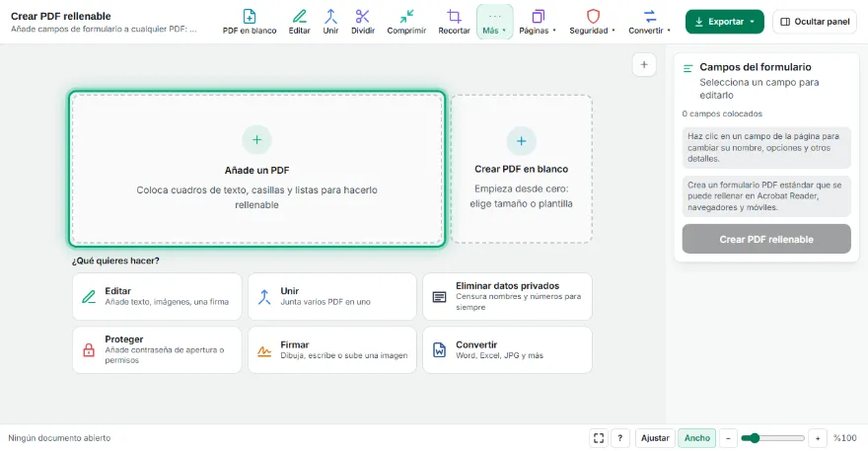Expand the Páginas dropdown
This screenshot has width=868, height=451.
point(537,22)
